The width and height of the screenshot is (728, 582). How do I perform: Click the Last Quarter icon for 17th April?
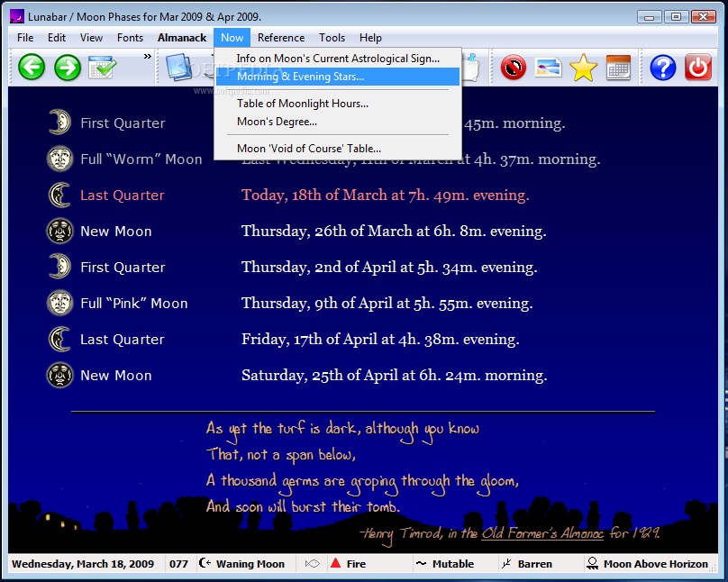coord(59,339)
